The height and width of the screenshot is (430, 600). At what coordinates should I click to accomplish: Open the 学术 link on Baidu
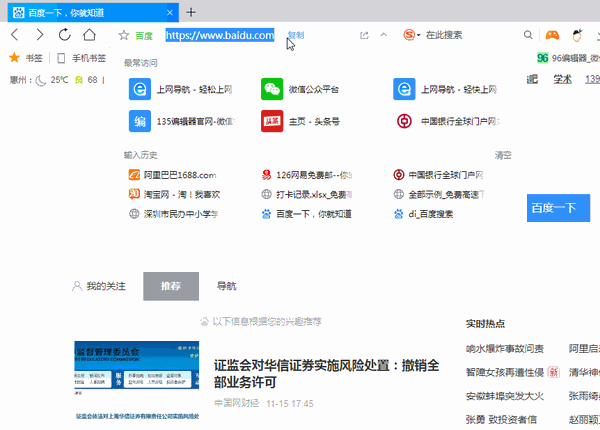pos(562,79)
